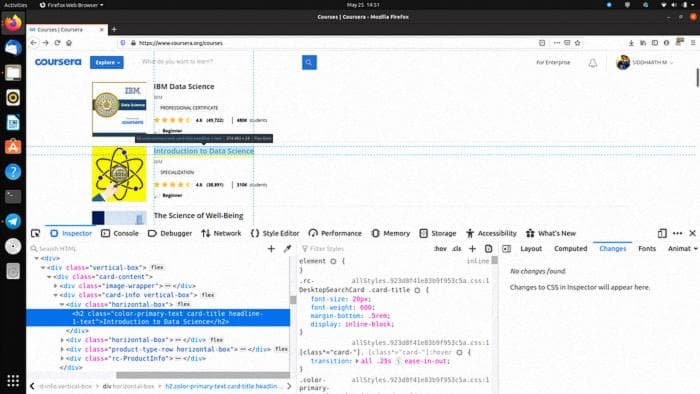This screenshot has width=700, height=394.
Task: Open DevTools customize three-dot menu
Action: 677,233
